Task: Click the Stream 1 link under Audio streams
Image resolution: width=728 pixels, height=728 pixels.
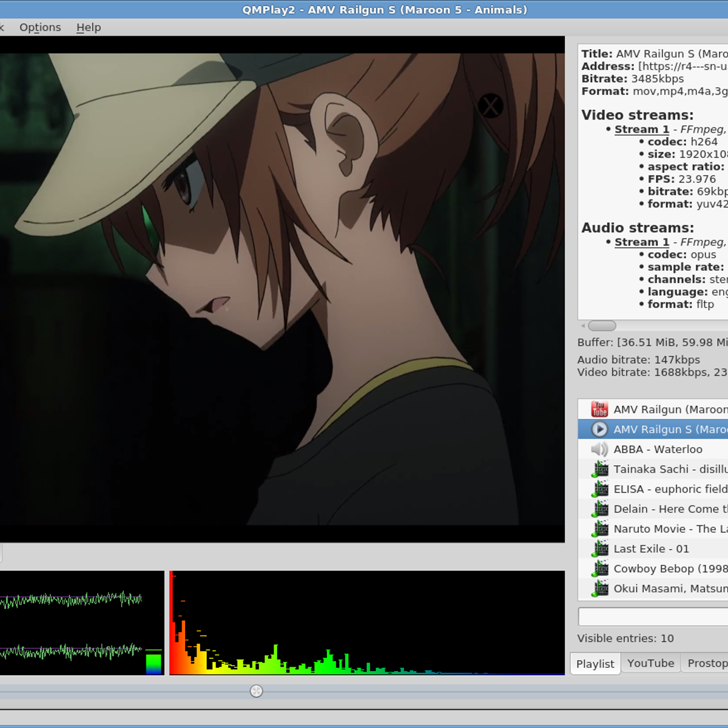Action: 641,242
